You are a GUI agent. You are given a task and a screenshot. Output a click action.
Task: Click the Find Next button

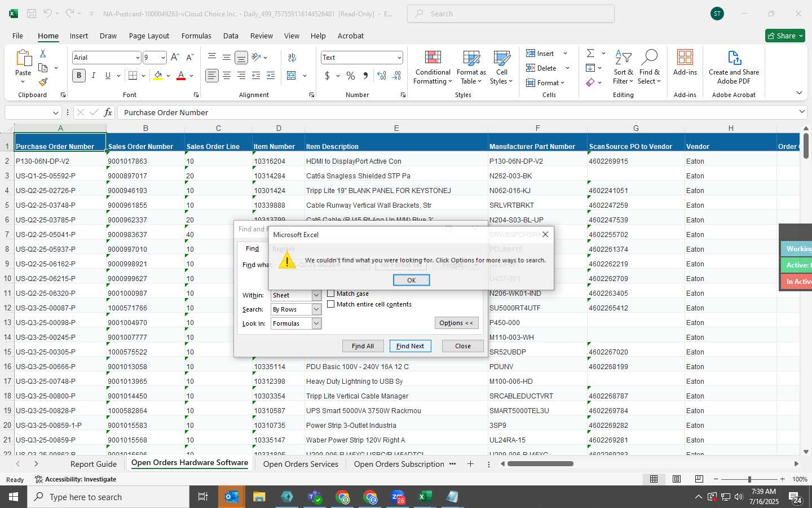tap(410, 346)
